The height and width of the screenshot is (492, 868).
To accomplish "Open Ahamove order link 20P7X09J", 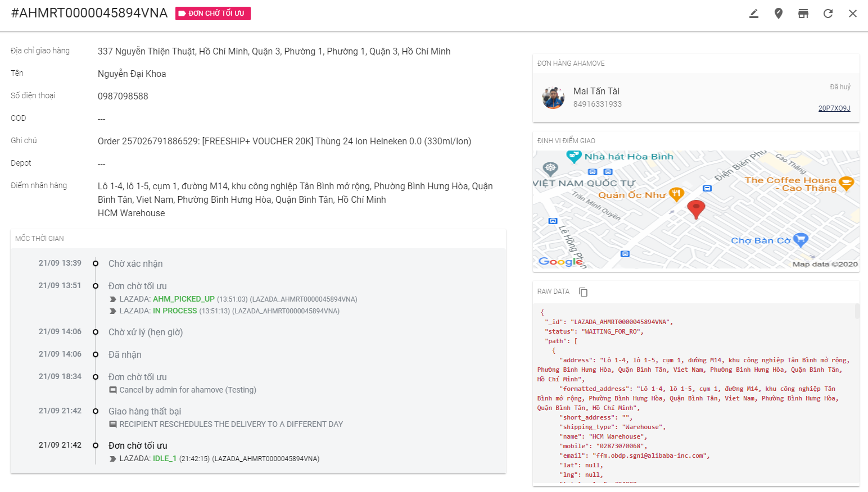I will [x=834, y=108].
